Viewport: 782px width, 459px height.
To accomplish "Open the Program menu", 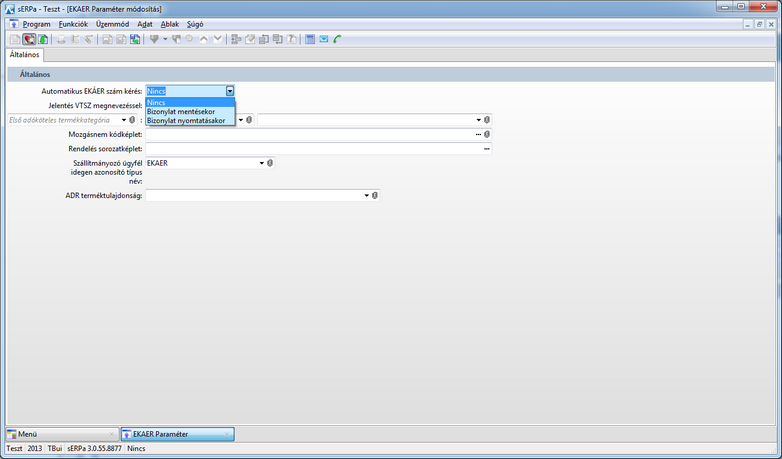I will pyautogui.click(x=36, y=24).
